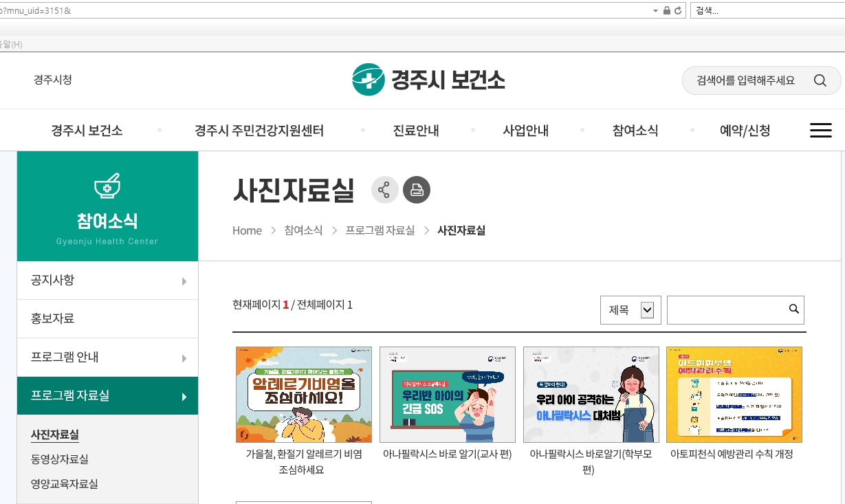The width and height of the screenshot is (845, 504).
Task: Open the 알레르기비염 조심하세요 thumbnail
Action: pos(303,395)
